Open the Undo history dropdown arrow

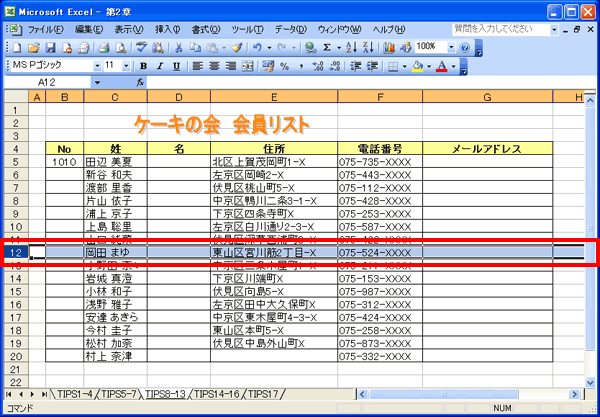coord(269,48)
